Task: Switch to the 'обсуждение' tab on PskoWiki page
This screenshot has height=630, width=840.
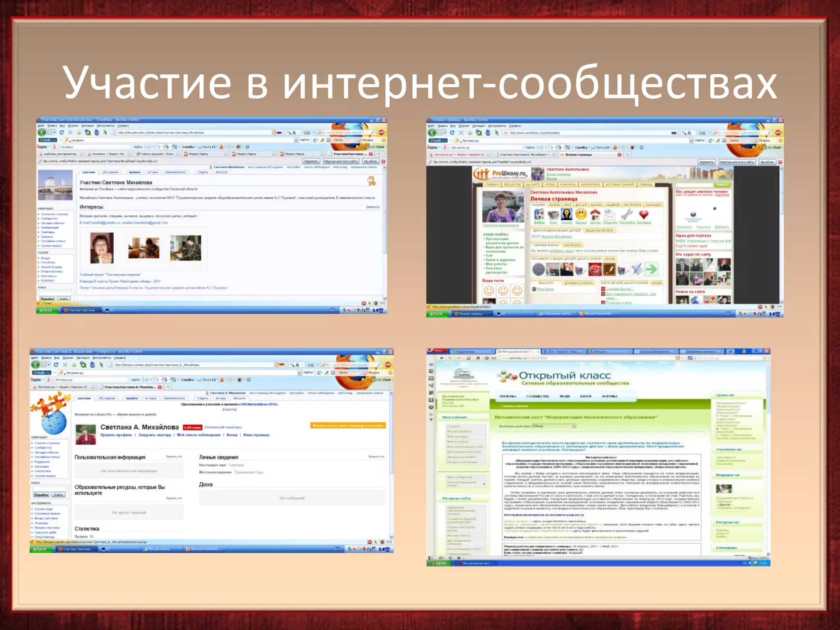Action: (x=110, y=172)
